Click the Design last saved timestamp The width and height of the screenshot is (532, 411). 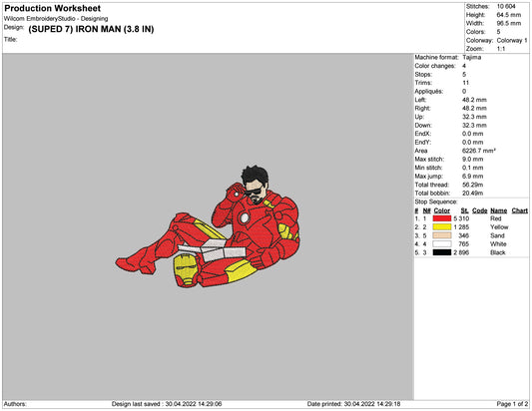point(167,404)
